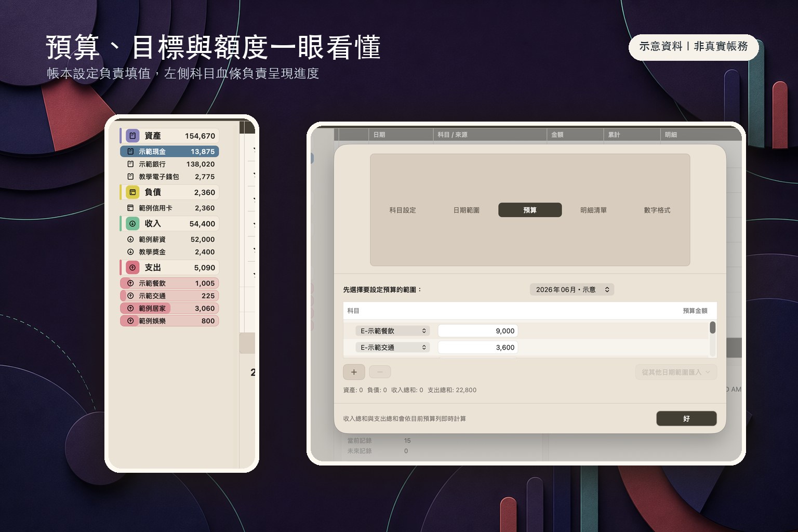
Task: Open the E-示範餐飲 account dropdown
Action: pos(393,331)
